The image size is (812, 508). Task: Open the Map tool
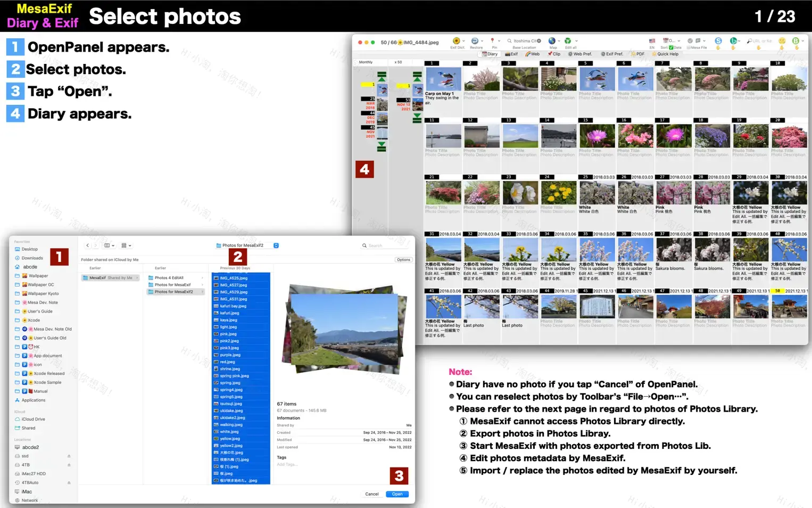[552, 41]
